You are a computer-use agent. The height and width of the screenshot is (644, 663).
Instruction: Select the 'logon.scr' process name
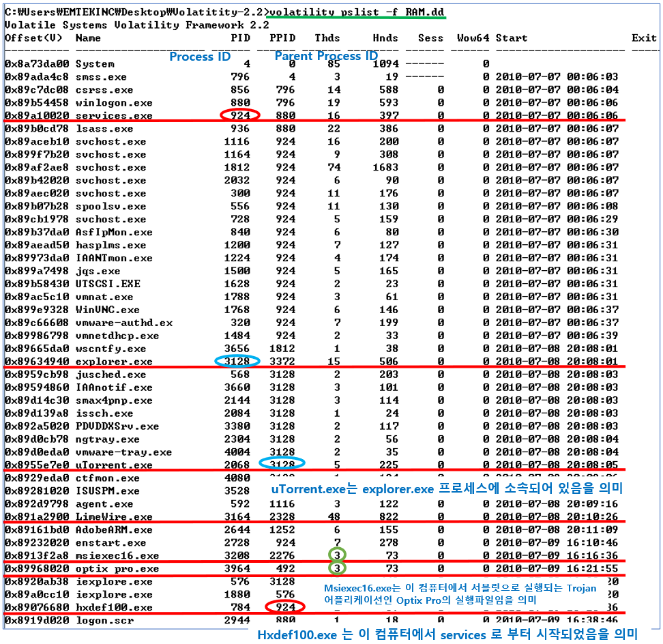104,621
